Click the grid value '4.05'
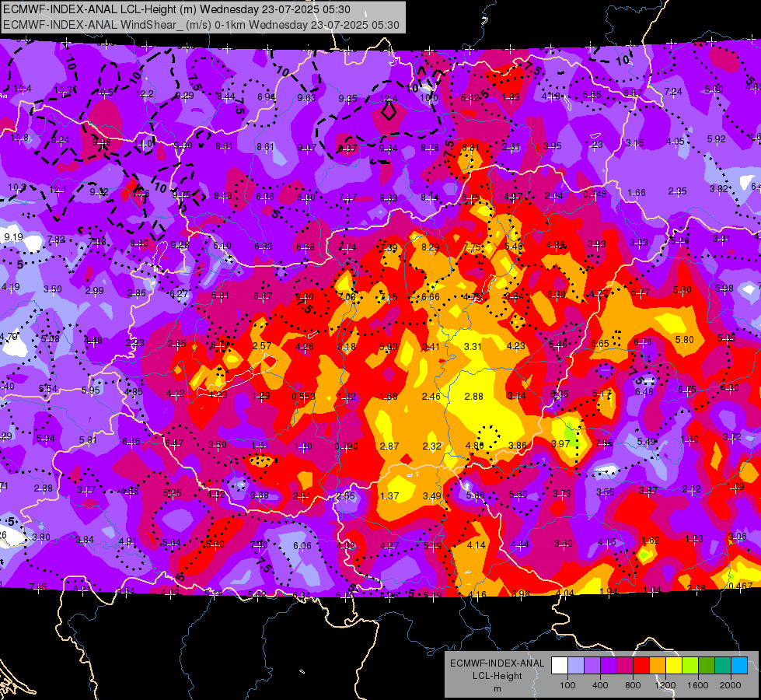The height and width of the screenshot is (700, 761). pos(675,142)
